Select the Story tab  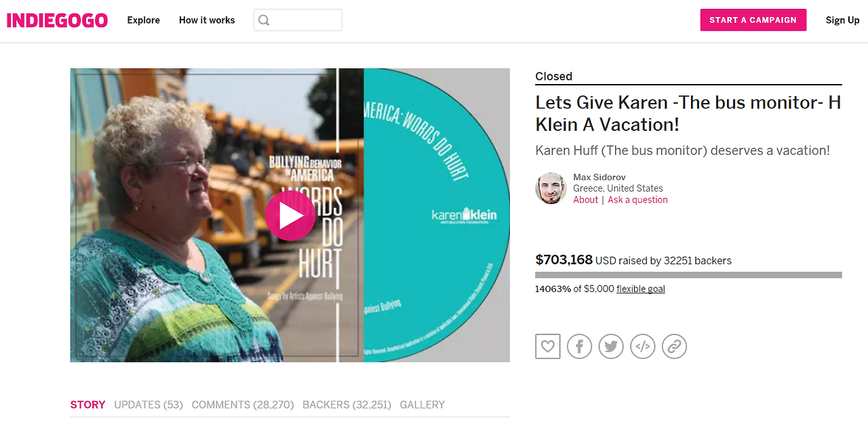88,405
